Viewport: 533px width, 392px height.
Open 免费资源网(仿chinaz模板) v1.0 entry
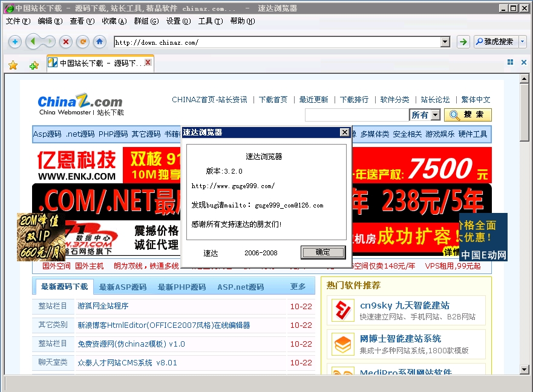click(131, 344)
